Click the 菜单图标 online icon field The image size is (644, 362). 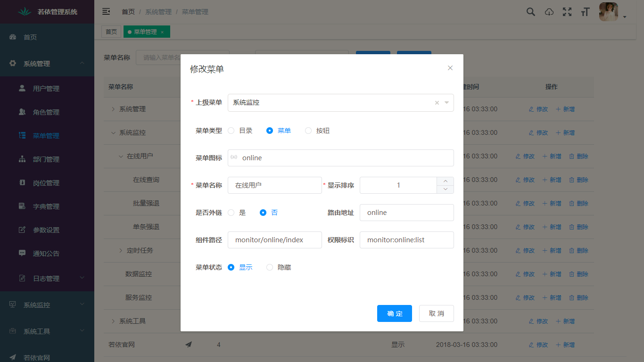[341, 158]
